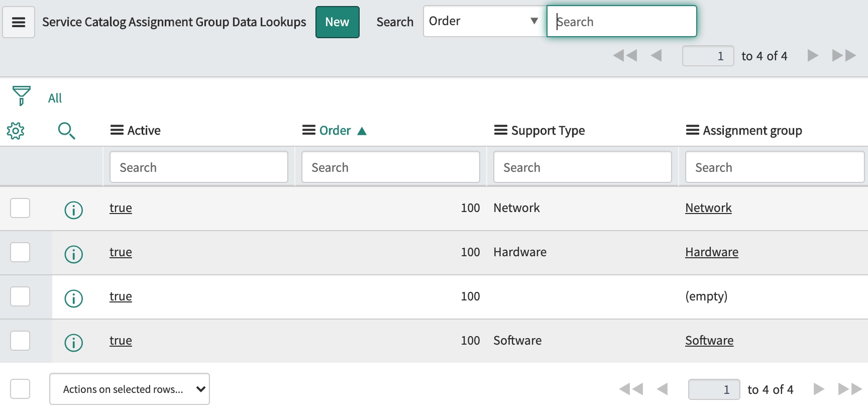Select the Hardware row checkbox
The height and width of the screenshot is (415, 868).
(x=20, y=252)
